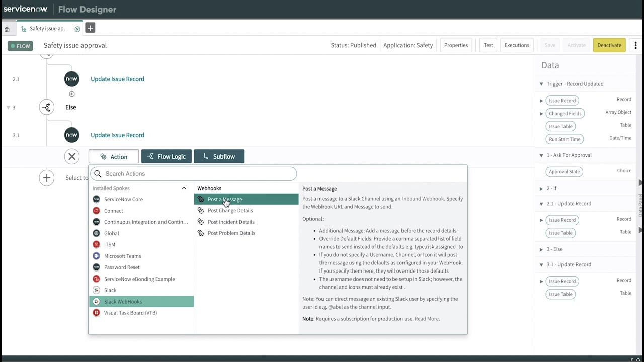Image resolution: width=644 pixels, height=362 pixels.
Task: Collapse the 1 - Ask For Approval section
Action: [x=541, y=155]
